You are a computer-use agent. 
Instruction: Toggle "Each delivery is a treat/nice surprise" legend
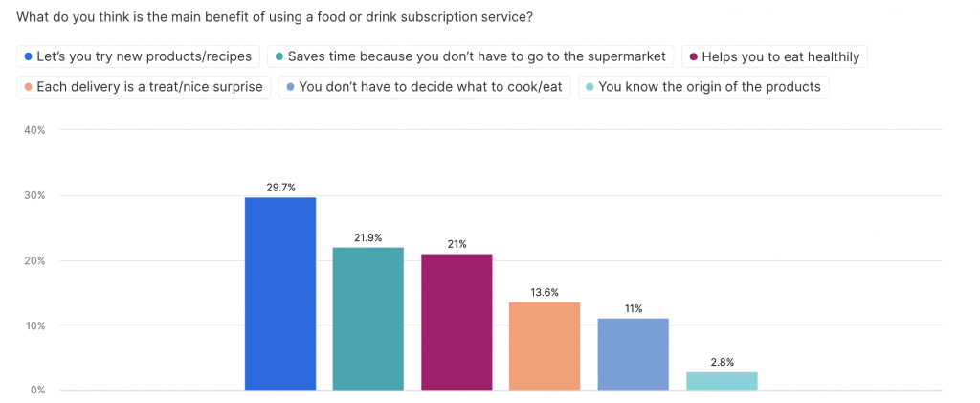click(x=144, y=87)
